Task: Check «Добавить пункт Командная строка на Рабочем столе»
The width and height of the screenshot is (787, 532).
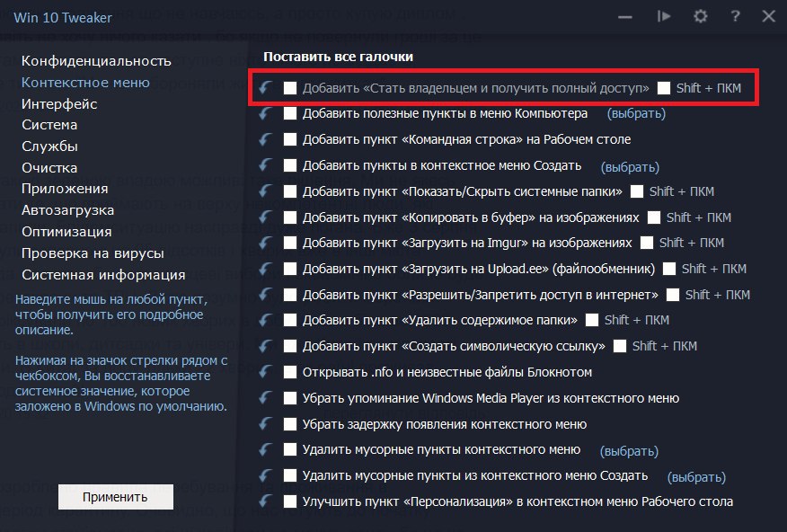Action: 289,139
